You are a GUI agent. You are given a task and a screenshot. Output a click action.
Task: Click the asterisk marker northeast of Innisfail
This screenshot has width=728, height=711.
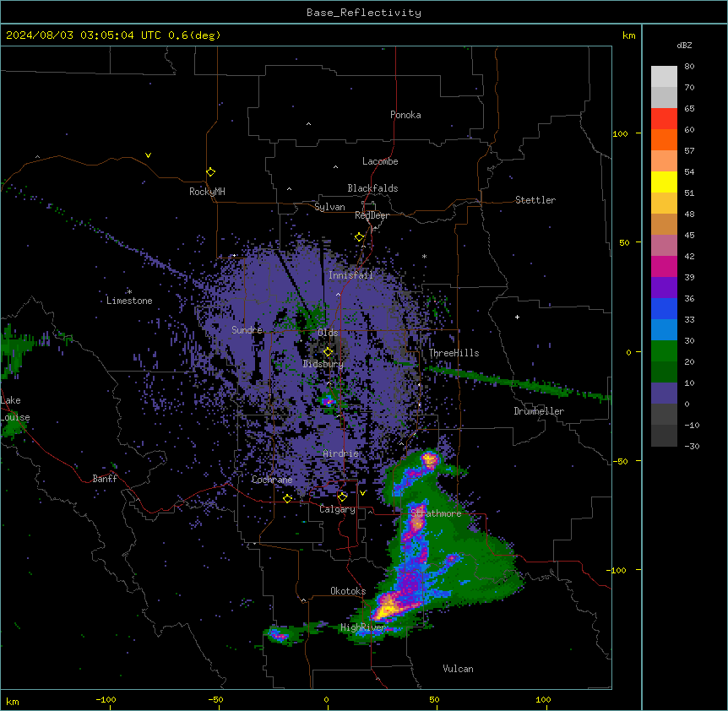coord(424,256)
